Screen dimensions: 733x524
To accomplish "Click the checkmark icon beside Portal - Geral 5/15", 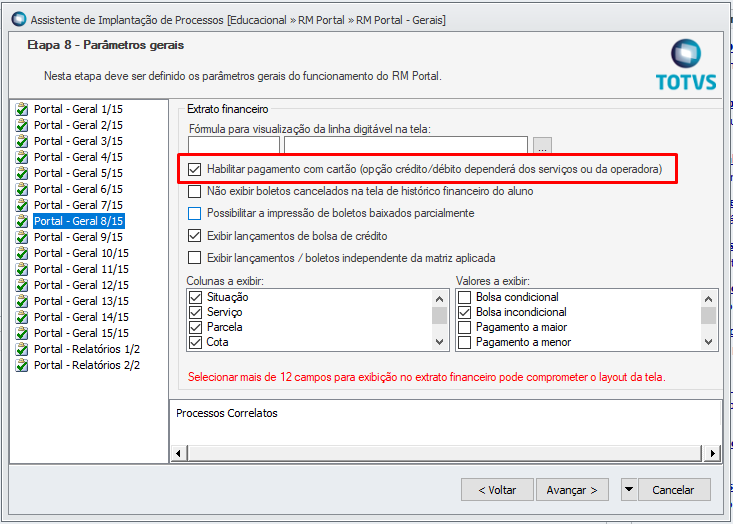I will (x=22, y=173).
